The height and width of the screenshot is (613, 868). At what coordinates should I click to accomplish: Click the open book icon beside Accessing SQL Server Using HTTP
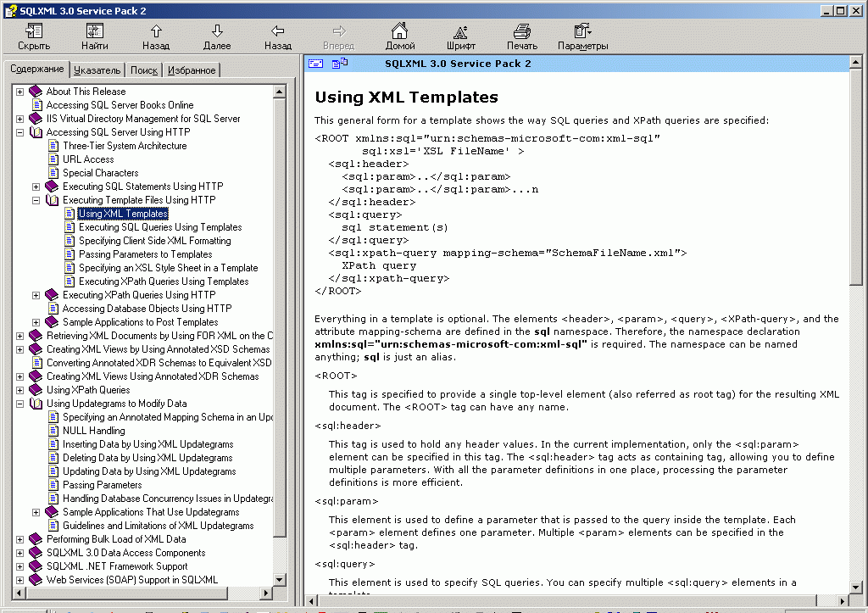[x=36, y=131]
